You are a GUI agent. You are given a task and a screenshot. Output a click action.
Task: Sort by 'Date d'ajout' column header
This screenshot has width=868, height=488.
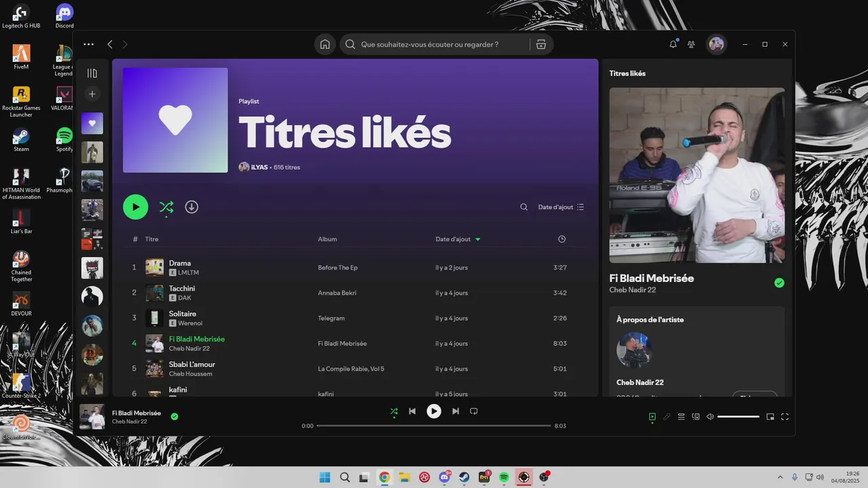(x=453, y=239)
